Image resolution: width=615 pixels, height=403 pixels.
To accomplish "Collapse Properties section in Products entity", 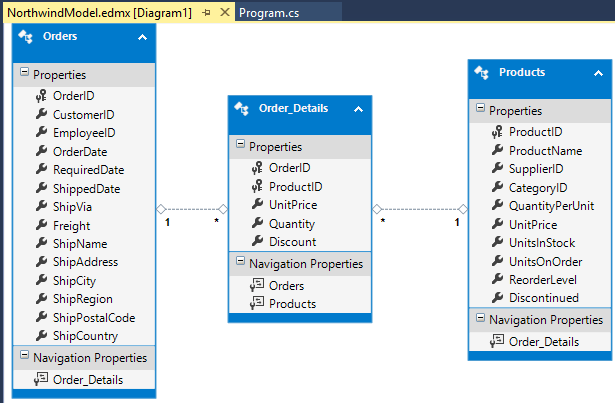I will 480,108.
